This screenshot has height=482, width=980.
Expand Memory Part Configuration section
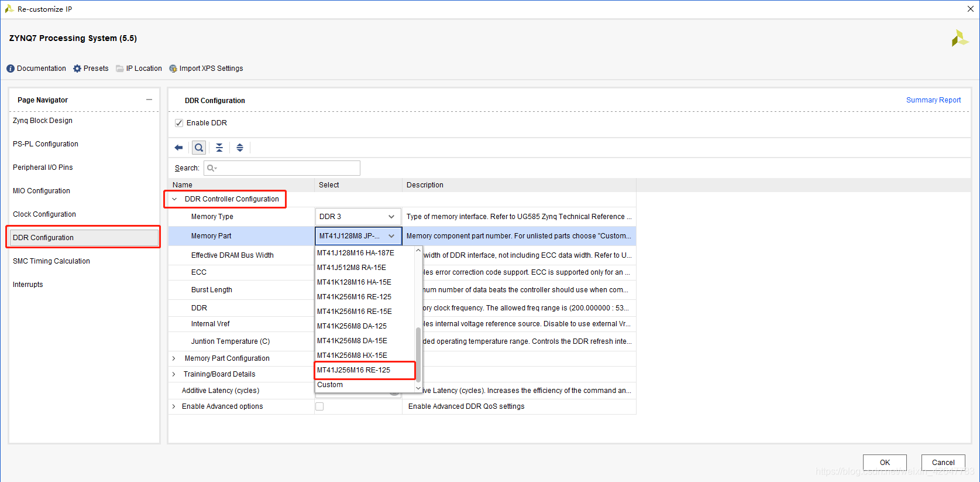[x=174, y=358]
